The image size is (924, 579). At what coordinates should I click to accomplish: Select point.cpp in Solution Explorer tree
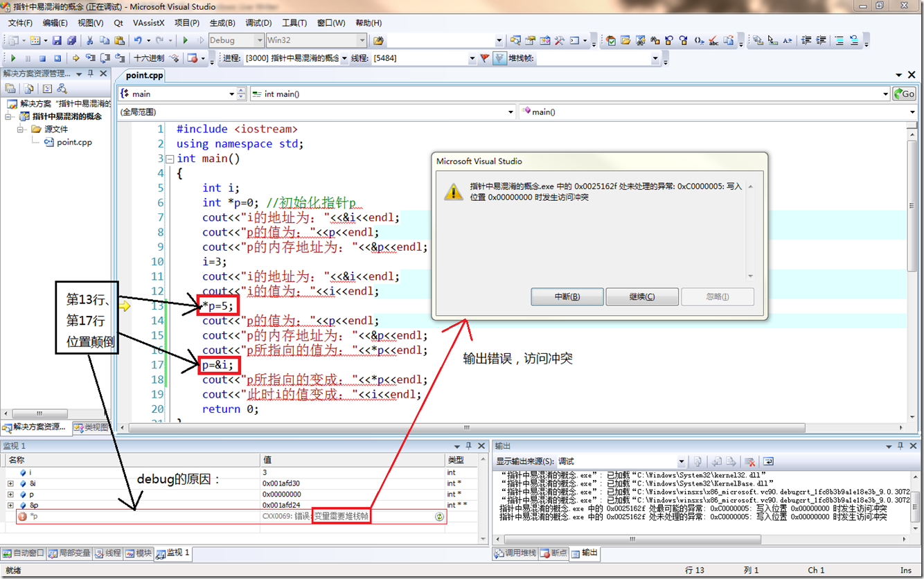[67, 142]
